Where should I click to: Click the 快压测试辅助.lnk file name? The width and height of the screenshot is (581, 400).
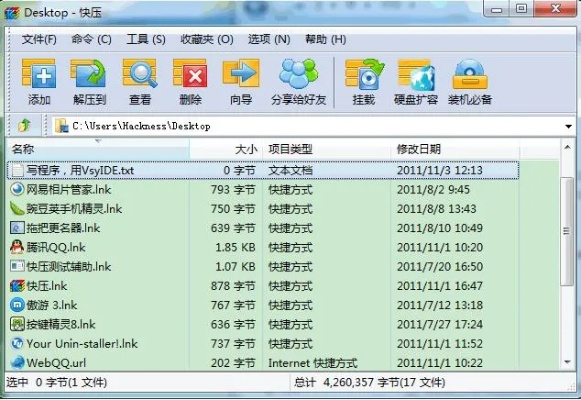coord(69,267)
